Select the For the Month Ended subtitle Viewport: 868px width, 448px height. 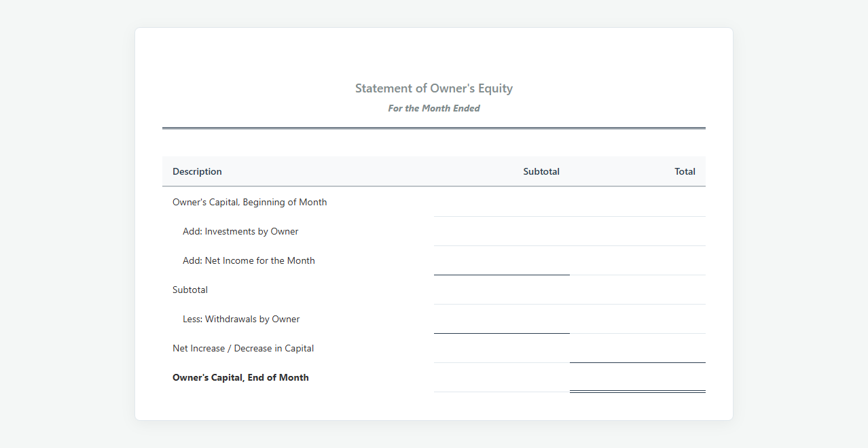(433, 108)
